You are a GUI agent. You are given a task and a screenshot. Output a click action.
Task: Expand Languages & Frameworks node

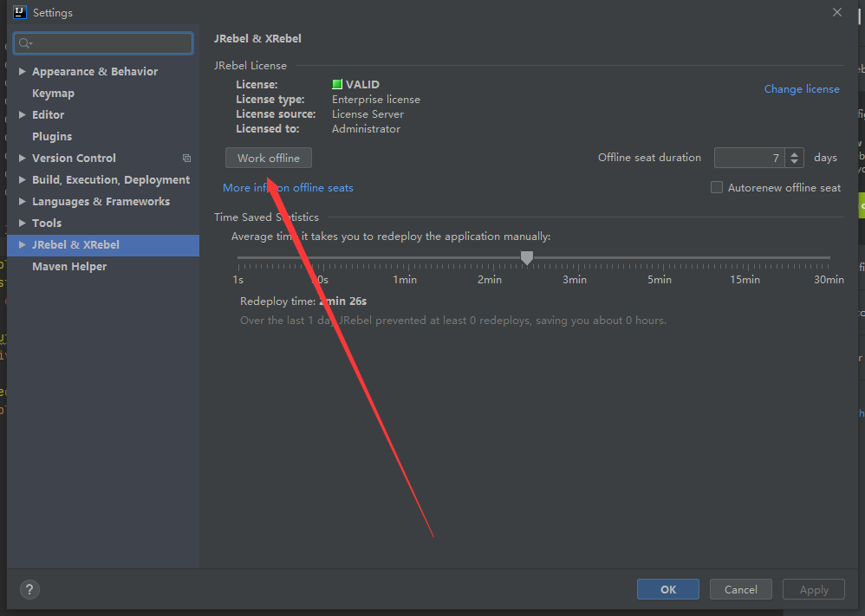tap(22, 201)
